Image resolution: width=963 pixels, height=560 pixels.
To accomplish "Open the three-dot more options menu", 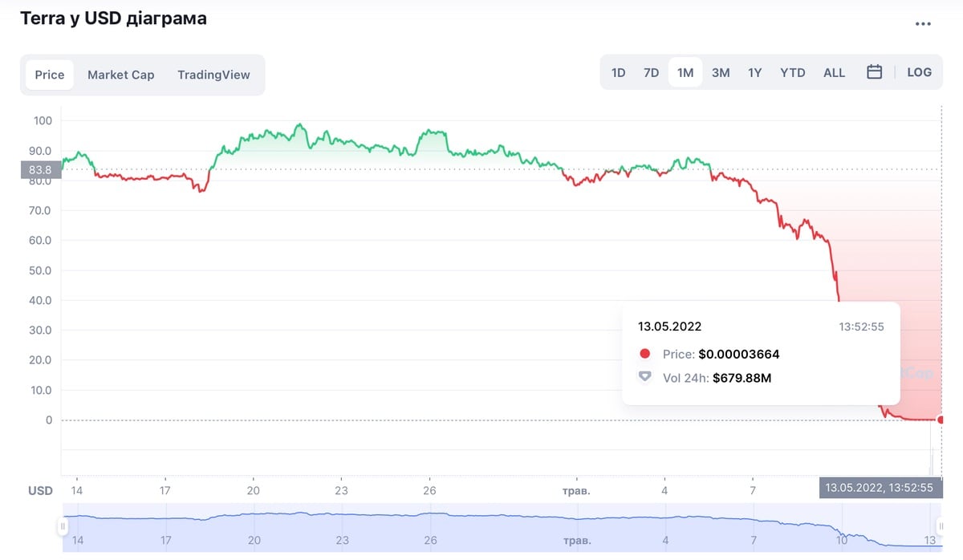I will tap(923, 24).
